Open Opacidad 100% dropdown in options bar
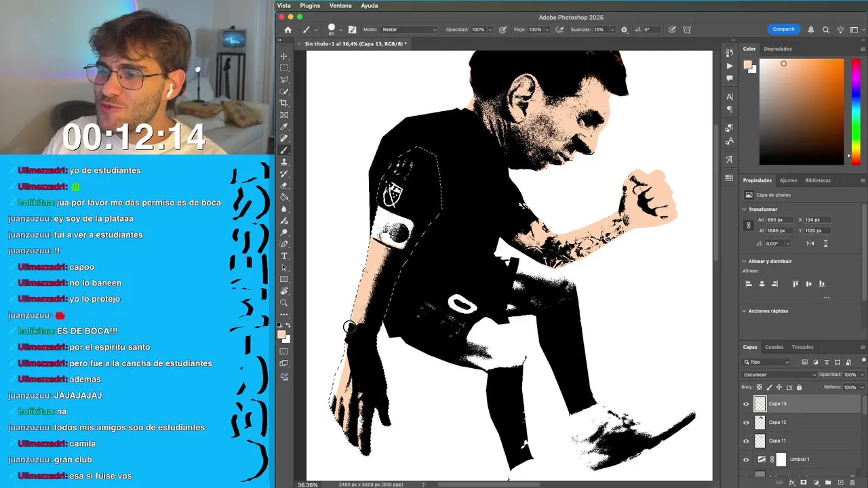Image resolution: width=868 pixels, height=488 pixels. pos(492,30)
